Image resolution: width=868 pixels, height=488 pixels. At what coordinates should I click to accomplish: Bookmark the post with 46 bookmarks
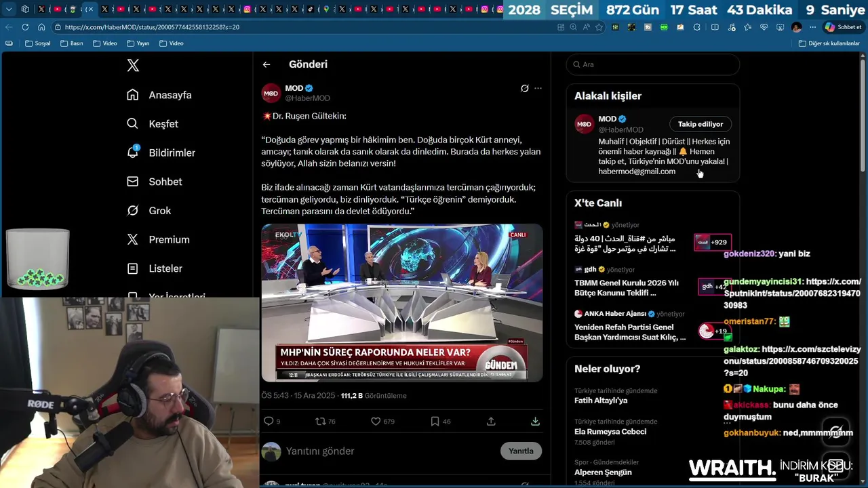441,421
